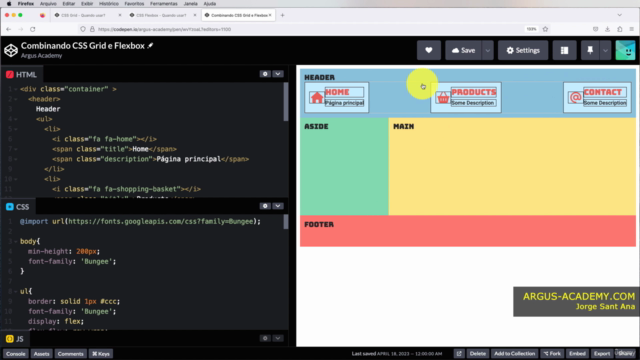Image resolution: width=640 pixels, height=360 pixels.
Task: Click the HOME title in preview
Action: click(x=337, y=92)
